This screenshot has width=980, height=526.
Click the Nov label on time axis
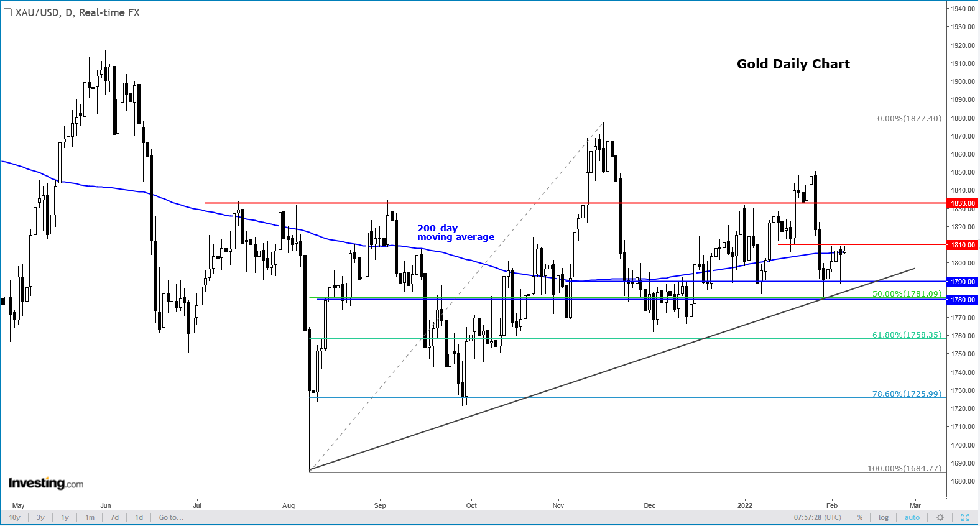[558, 505]
